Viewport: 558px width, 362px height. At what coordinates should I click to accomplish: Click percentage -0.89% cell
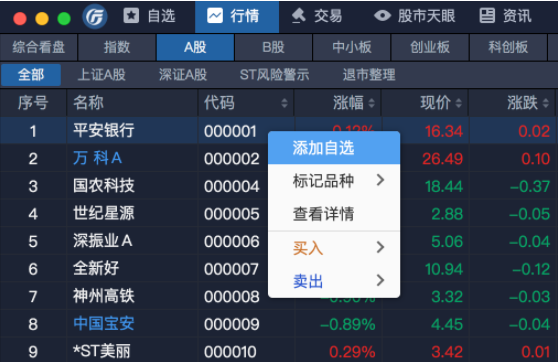[x=347, y=324]
